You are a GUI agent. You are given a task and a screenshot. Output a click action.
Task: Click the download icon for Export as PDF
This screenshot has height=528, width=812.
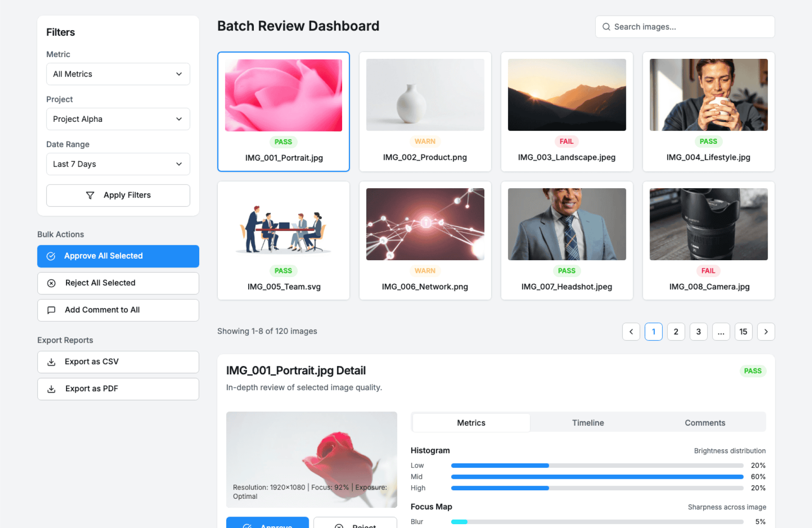51,389
